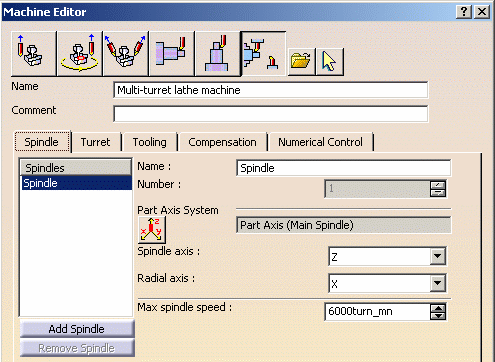
Task: Click the arrow selection cursor icon
Action: (330, 61)
